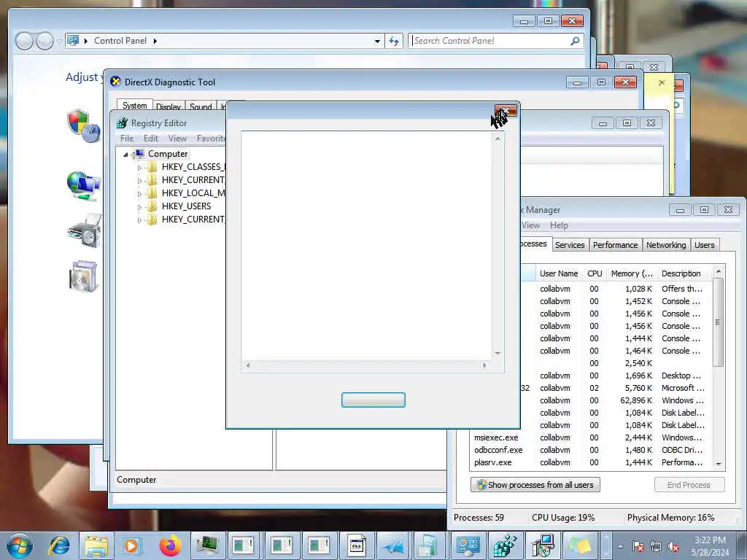Open Action Center flag in system tray
Image resolution: width=747 pixels, height=560 pixels.
point(638,547)
